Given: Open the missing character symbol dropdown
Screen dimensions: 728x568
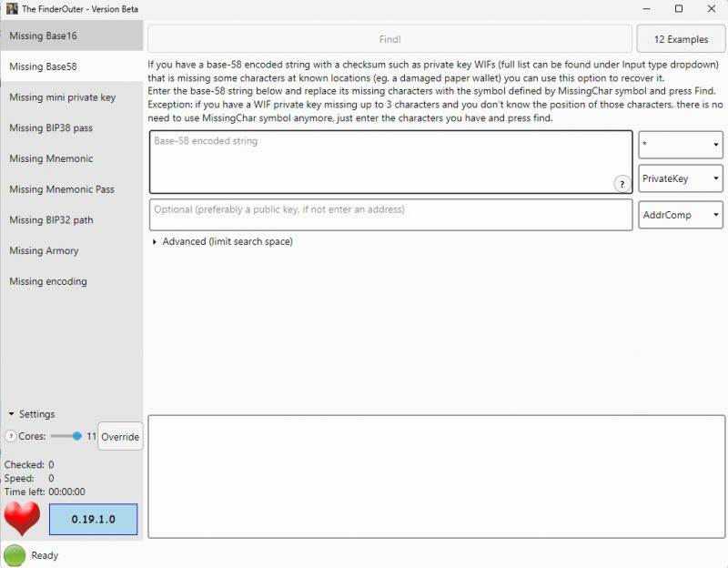Looking at the screenshot, I should pos(681,145).
